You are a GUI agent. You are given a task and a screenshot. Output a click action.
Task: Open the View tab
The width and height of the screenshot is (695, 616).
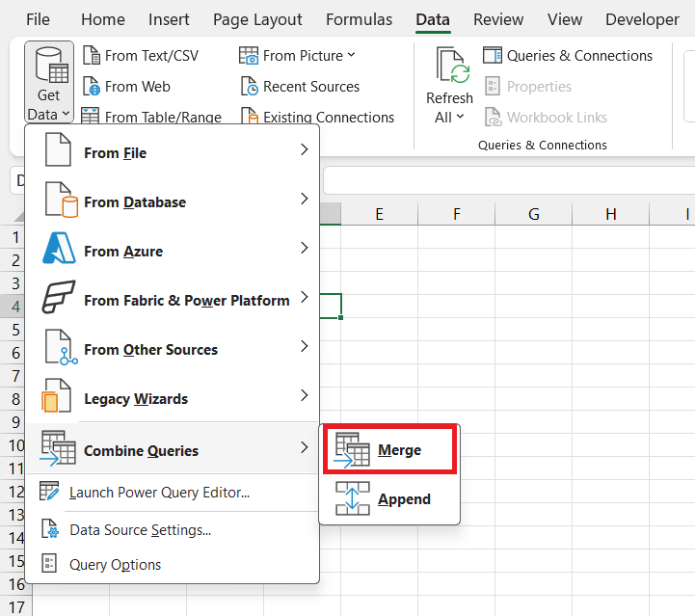coord(565,19)
